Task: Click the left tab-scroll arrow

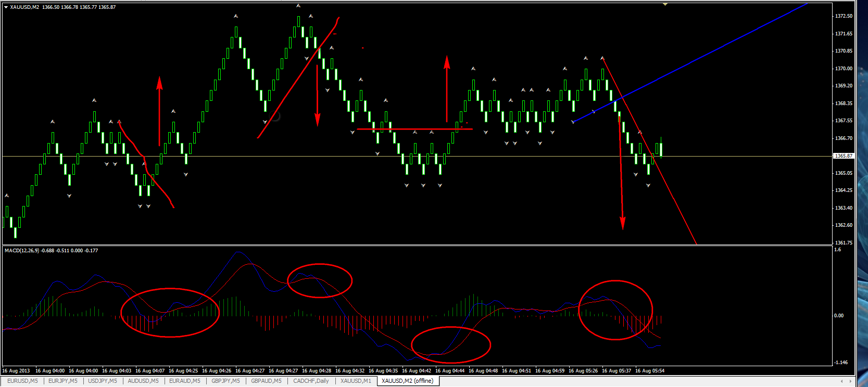Action: (841, 381)
